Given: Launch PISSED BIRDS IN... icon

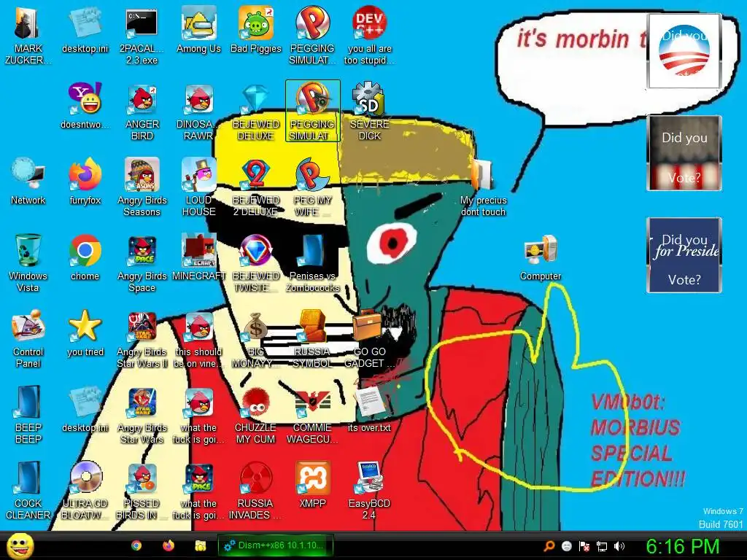Looking at the screenshot, I should coord(142,490).
